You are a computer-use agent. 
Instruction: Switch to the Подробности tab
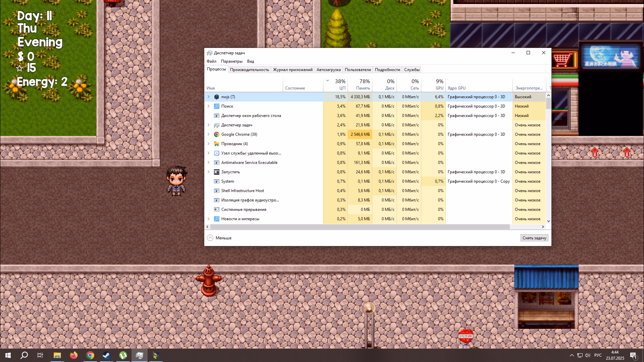point(387,70)
